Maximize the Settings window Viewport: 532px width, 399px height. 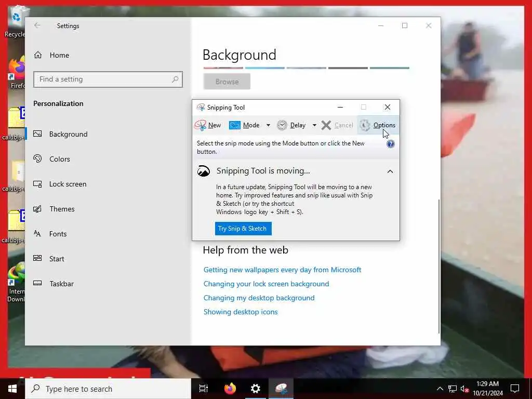coord(405,25)
